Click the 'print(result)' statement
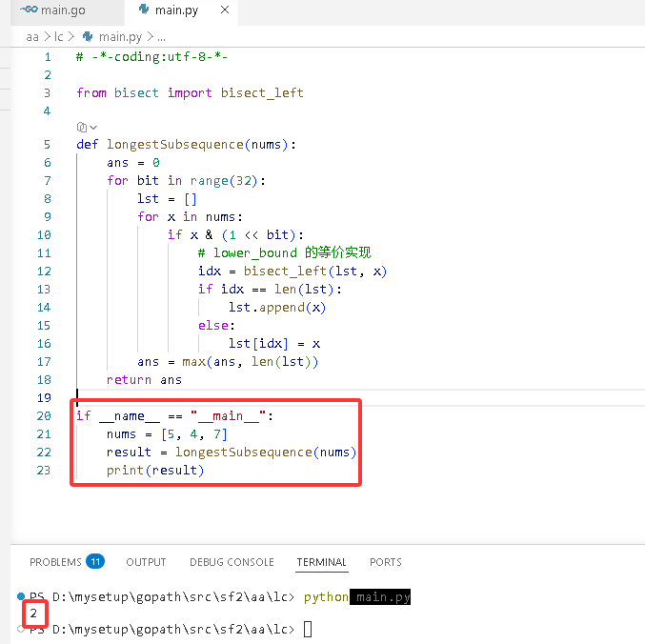Viewport: 645px width, 644px height. (x=155, y=470)
